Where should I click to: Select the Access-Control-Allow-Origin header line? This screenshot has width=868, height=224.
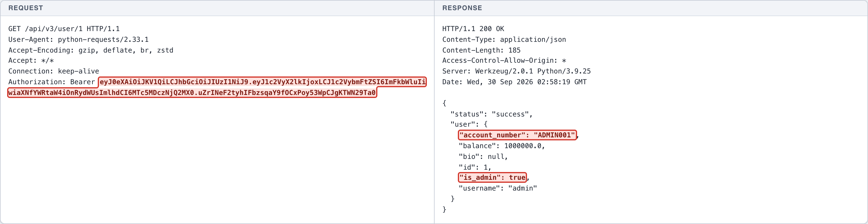click(504, 60)
